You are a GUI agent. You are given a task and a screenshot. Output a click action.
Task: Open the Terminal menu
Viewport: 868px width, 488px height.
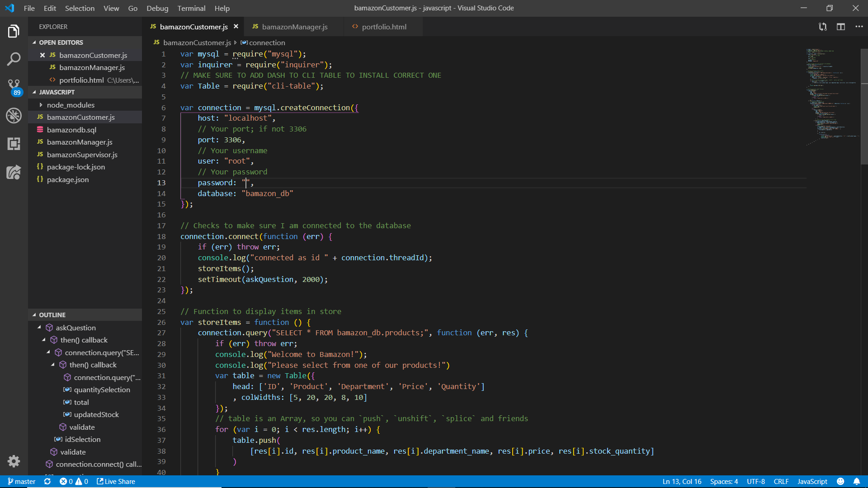(x=191, y=8)
